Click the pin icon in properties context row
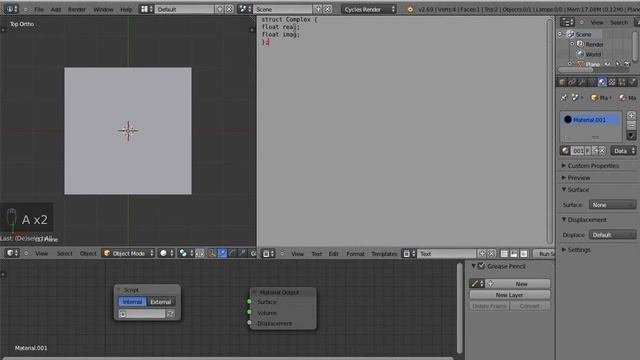The image size is (640, 360). (x=564, y=98)
